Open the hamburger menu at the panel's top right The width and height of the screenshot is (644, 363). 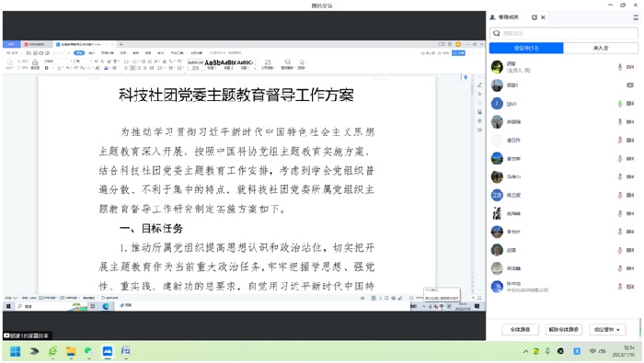click(636, 17)
